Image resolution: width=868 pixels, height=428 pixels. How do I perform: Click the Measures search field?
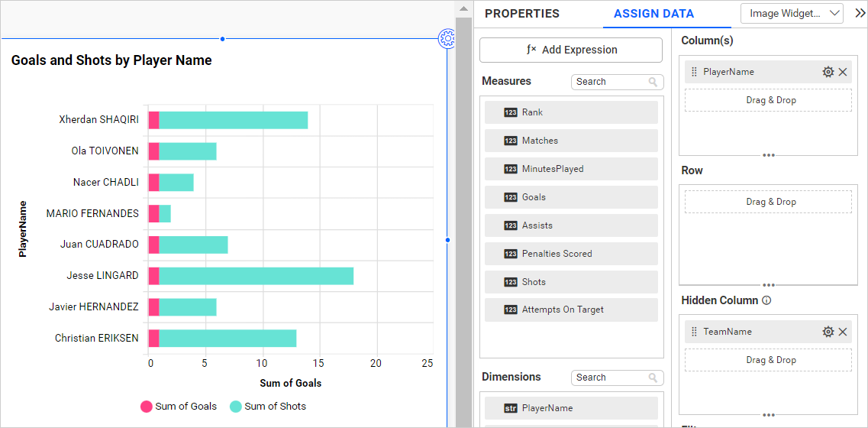pos(609,82)
